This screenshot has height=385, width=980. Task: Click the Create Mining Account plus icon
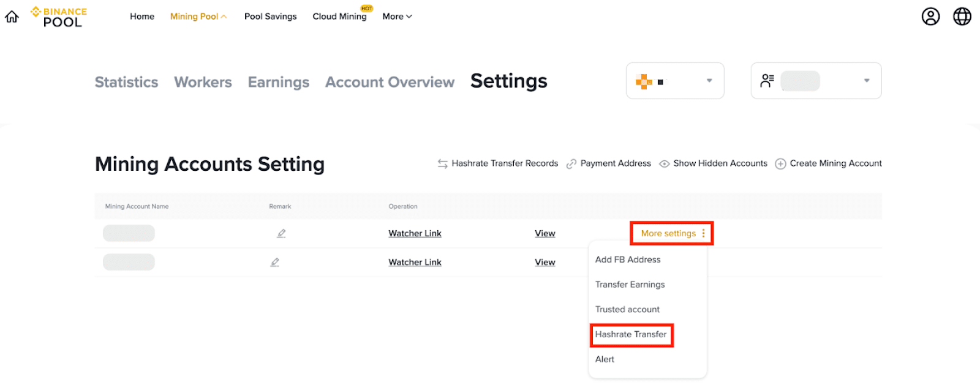780,164
